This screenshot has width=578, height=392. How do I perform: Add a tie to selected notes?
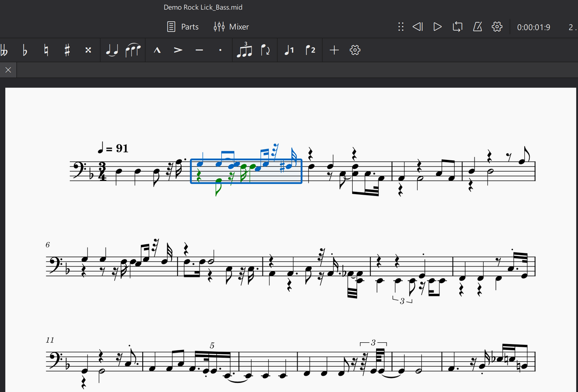[x=111, y=50]
